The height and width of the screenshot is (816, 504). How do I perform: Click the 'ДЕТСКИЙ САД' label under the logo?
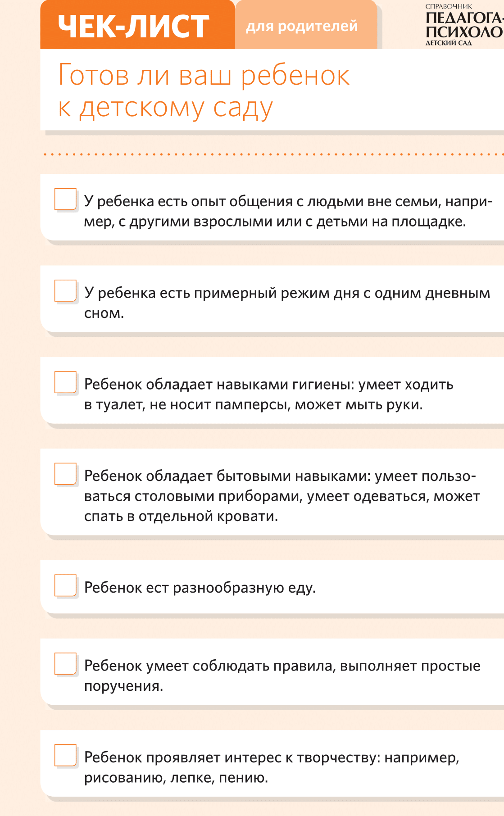pos(449,43)
